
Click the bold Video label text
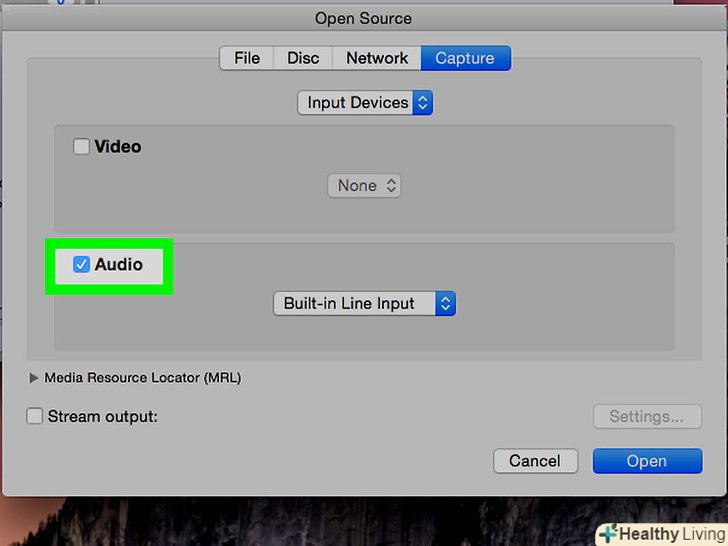pyautogui.click(x=118, y=147)
